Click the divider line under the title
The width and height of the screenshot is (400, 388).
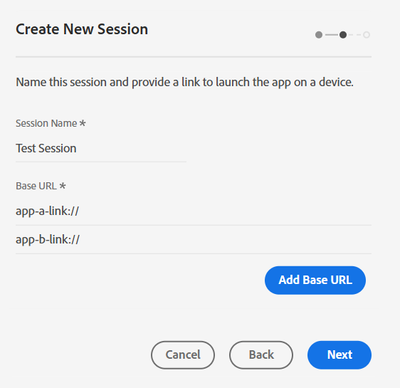click(x=193, y=57)
